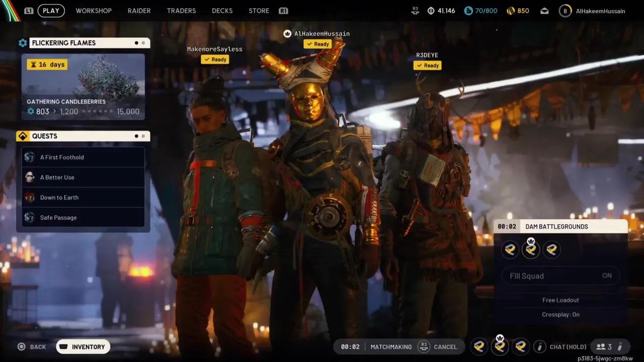Click MakemoreSayless Ready checkmark badge
This screenshot has width=644, height=362.
click(215, 59)
